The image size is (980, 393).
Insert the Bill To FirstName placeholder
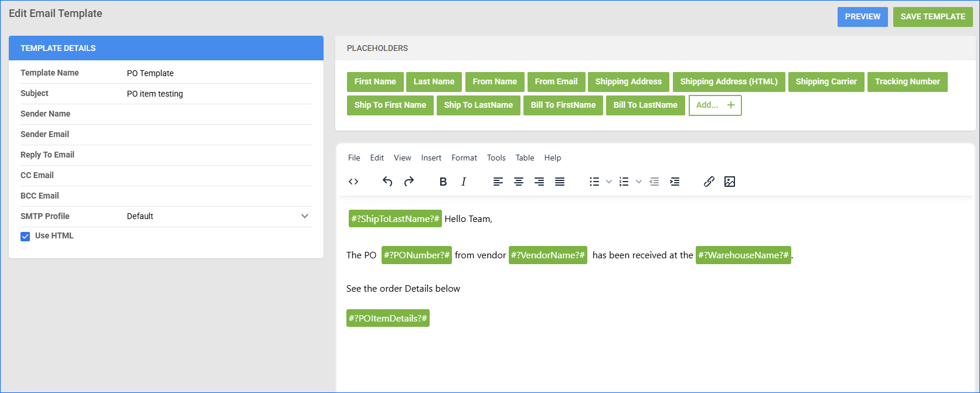[563, 105]
